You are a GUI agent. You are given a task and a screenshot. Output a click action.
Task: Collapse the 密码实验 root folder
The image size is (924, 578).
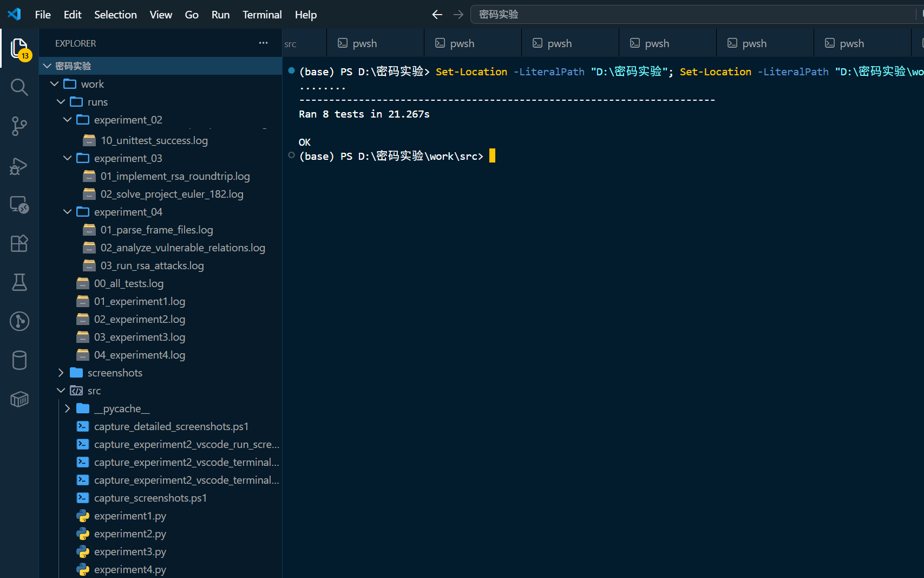pos(47,66)
